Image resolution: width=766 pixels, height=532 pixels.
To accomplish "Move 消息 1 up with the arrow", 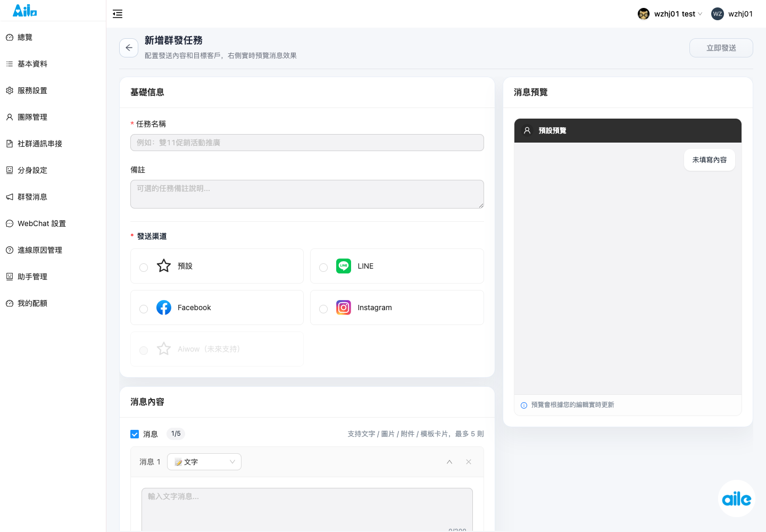I will pyautogui.click(x=449, y=462).
